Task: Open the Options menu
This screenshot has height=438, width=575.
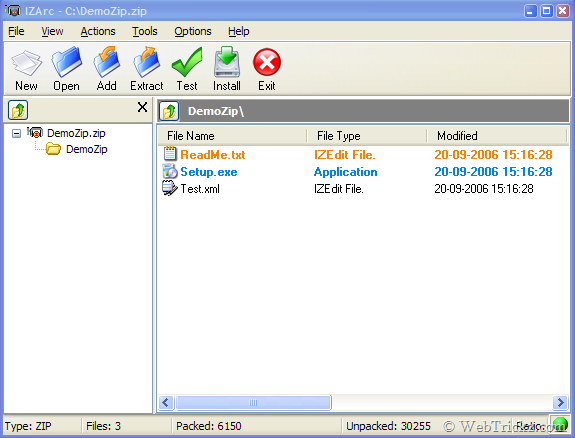Action: [x=193, y=32]
